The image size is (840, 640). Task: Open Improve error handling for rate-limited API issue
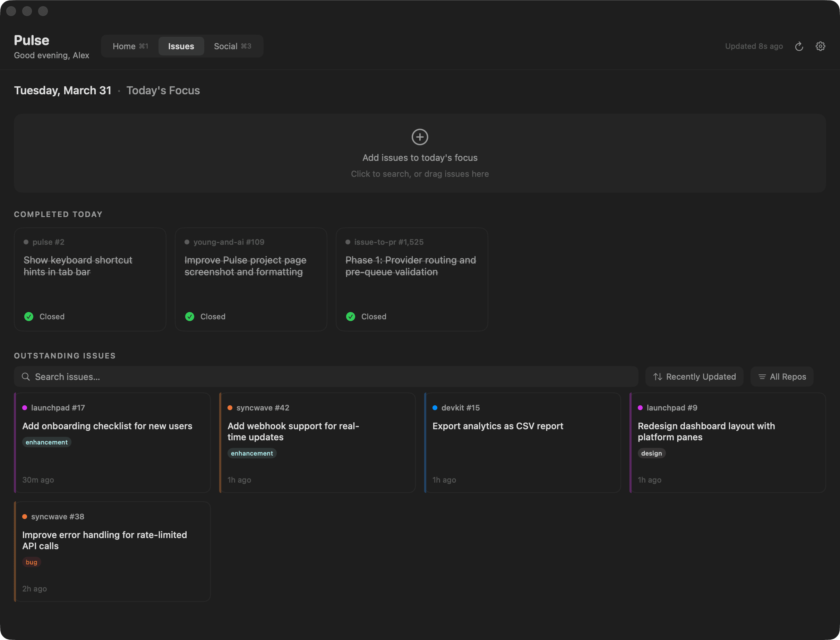point(112,552)
